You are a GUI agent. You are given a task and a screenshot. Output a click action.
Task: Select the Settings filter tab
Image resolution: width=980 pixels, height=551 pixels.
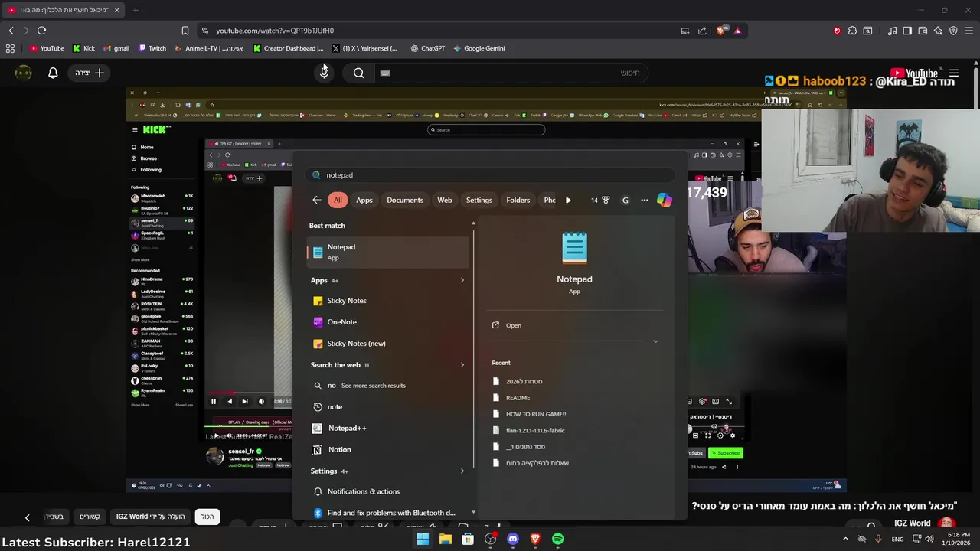(479, 200)
